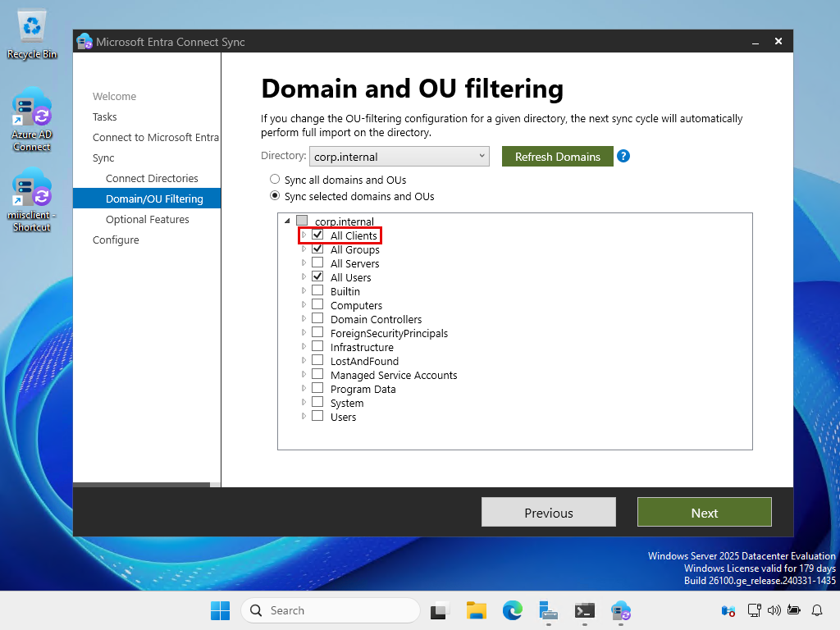The image size is (840, 630).
Task: Check the ForeignSecurityPrincipals checkbox
Action: [317, 332]
